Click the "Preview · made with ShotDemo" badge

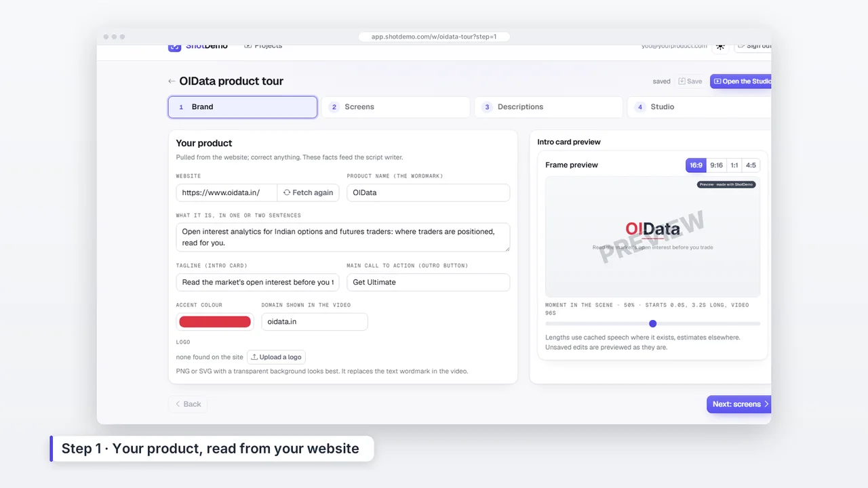click(x=726, y=184)
